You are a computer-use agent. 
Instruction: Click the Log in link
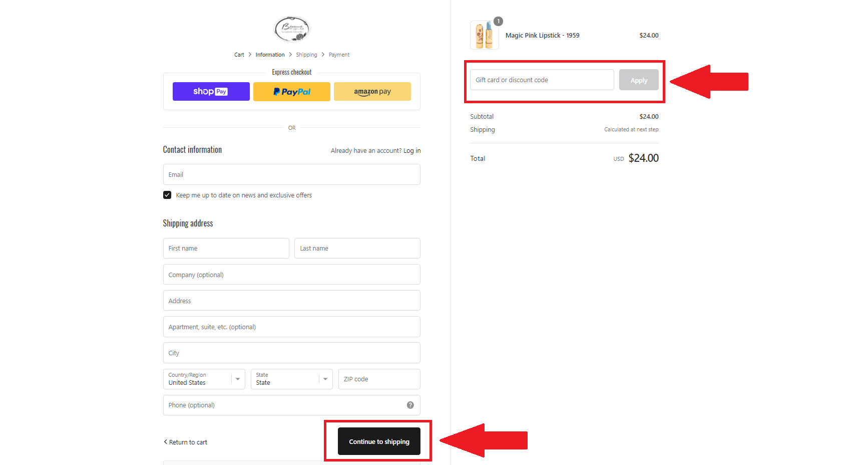[x=412, y=151]
